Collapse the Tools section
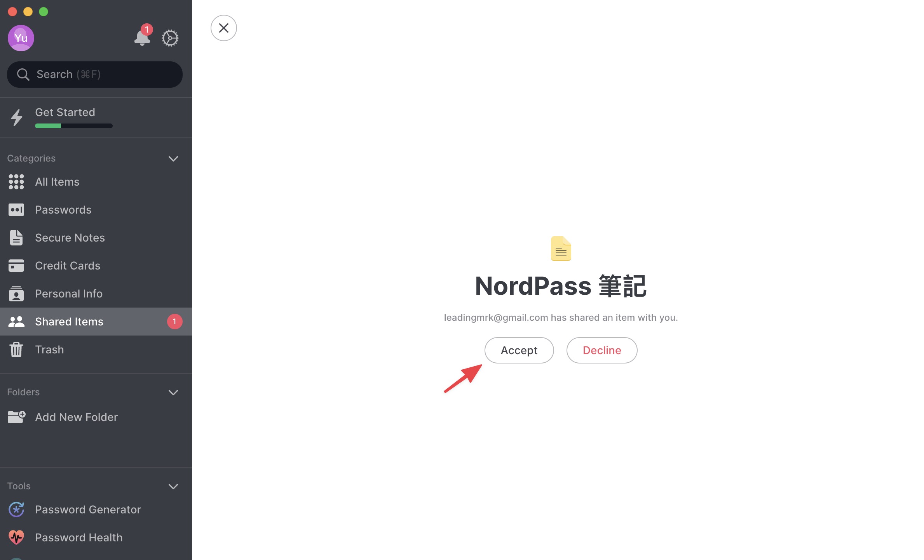Image resolution: width=924 pixels, height=560 pixels. (x=173, y=486)
